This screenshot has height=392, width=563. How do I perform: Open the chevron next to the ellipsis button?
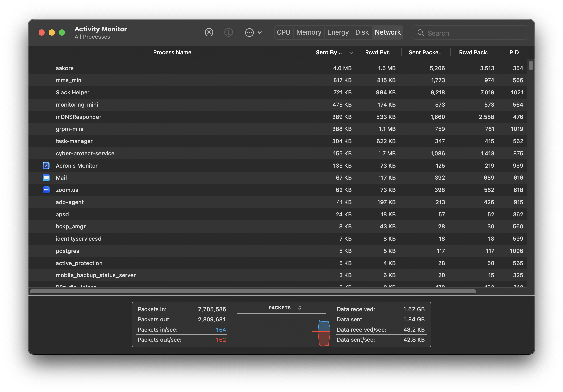260,32
